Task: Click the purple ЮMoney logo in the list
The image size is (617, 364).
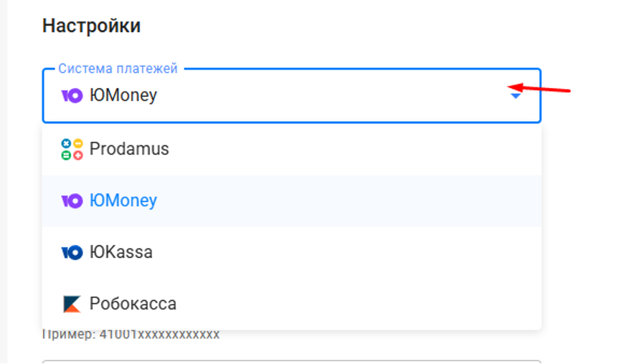Action: coord(72,201)
